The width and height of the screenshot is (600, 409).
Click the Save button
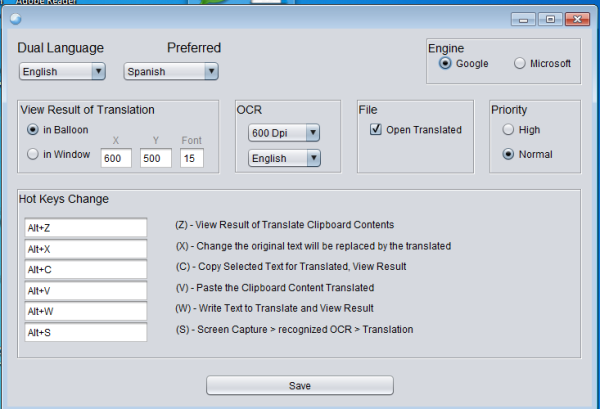point(300,385)
